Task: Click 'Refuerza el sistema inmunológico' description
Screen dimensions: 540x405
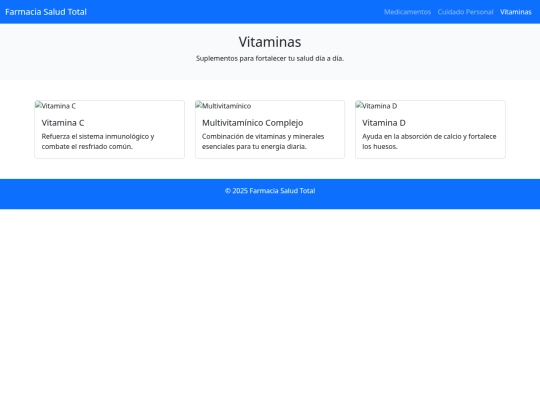Action: pyautogui.click(x=98, y=142)
